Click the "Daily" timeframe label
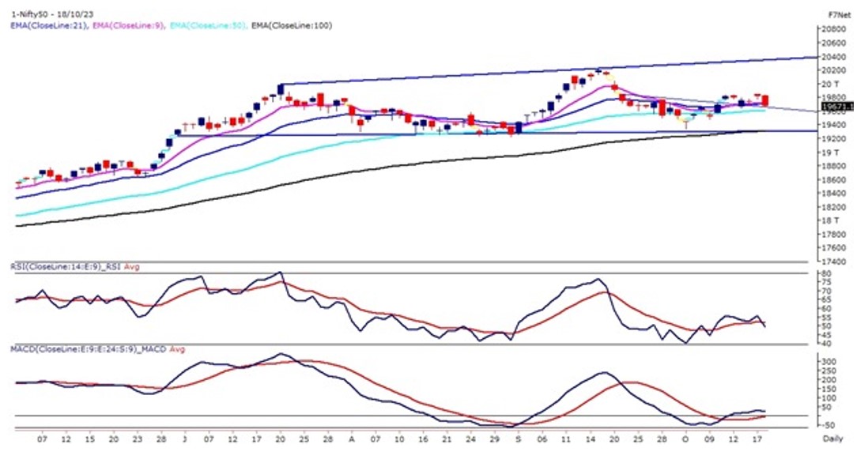Viewport: 868px width, 459px height. click(832, 439)
